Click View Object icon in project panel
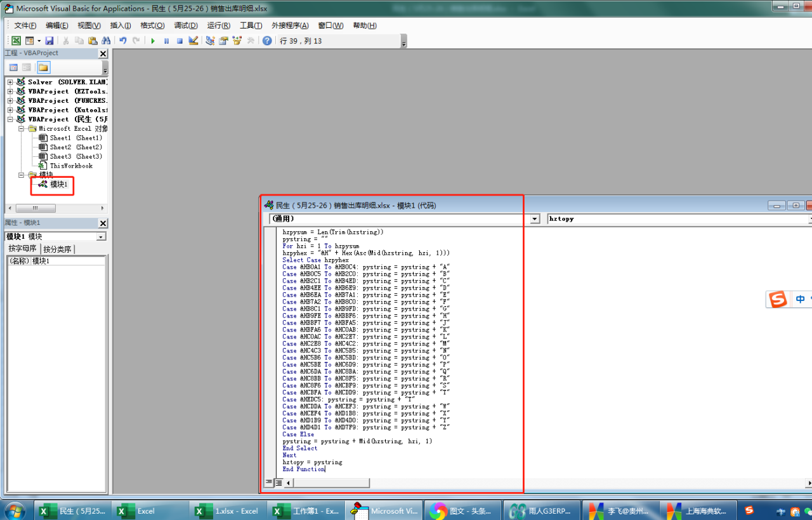The height and width of the screenshot is (520, 812). point(27,67)
